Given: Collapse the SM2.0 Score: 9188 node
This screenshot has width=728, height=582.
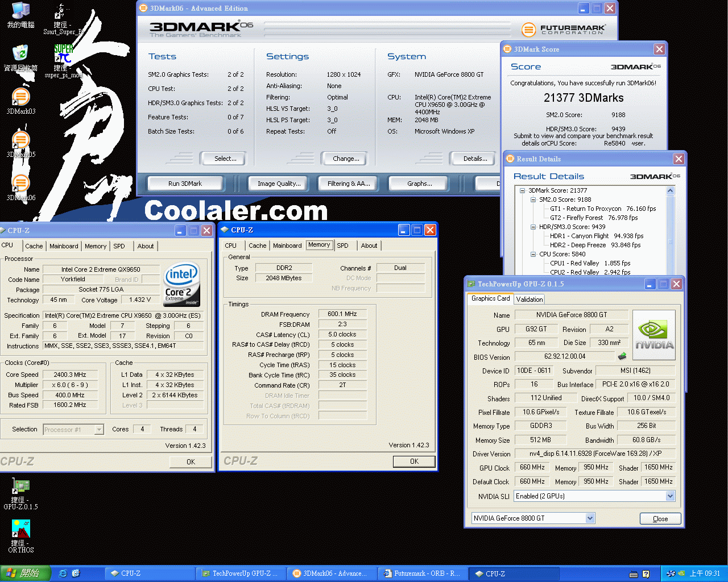Looking at the screenshot, I should (533, 199).
